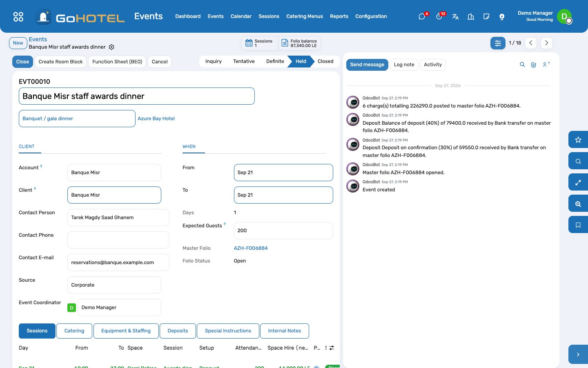Toggle the sliders view settings button
Viewport: 588px width, 368px height.
pos(498,43)
